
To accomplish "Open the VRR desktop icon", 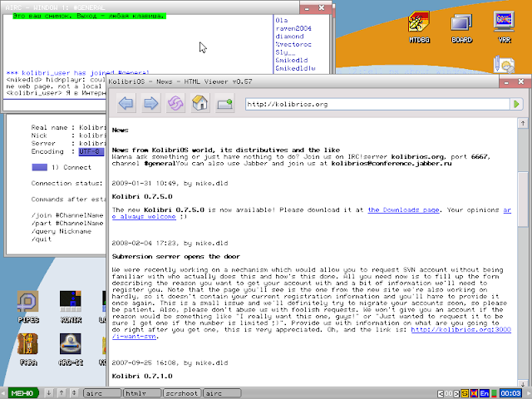I will click(505, 27).
